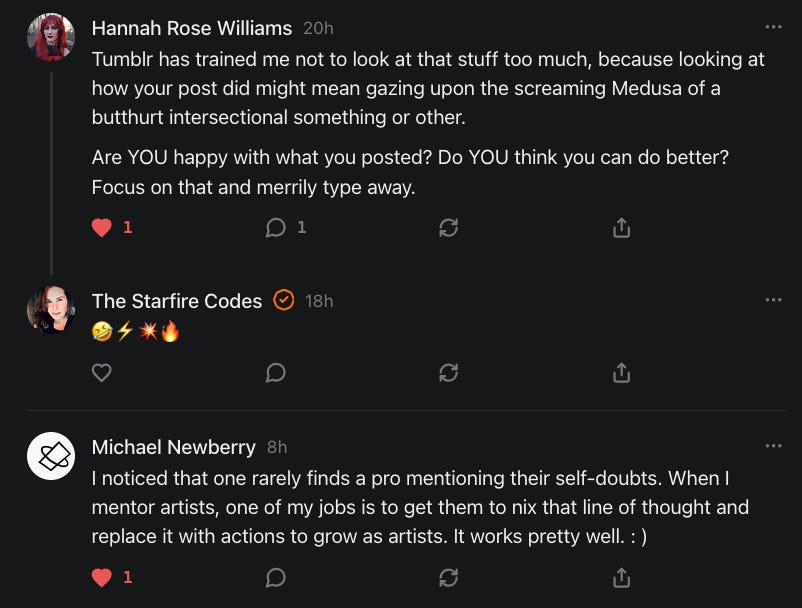This screenshot has height=608, width=802.
Task: Open more options on Hannah's comment
Action: 773,27
